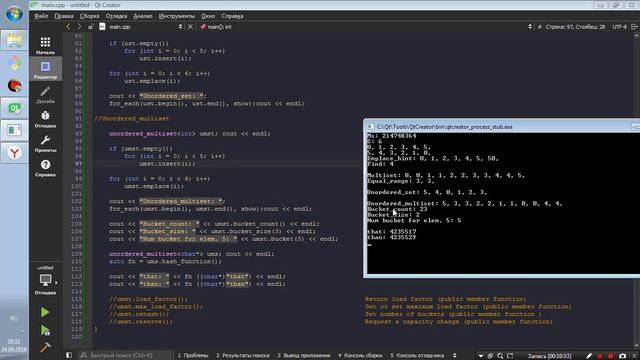Open the Сборка menu

(x=89, y=16)
